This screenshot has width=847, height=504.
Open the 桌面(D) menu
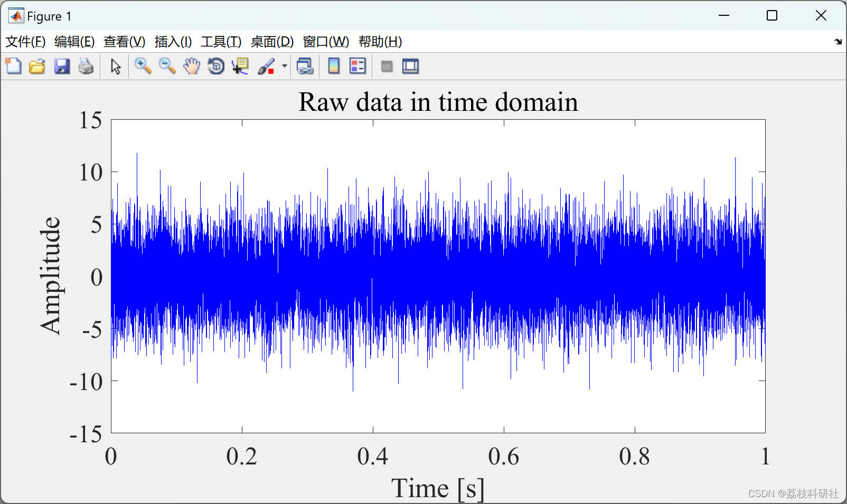[x=272, y=42]
